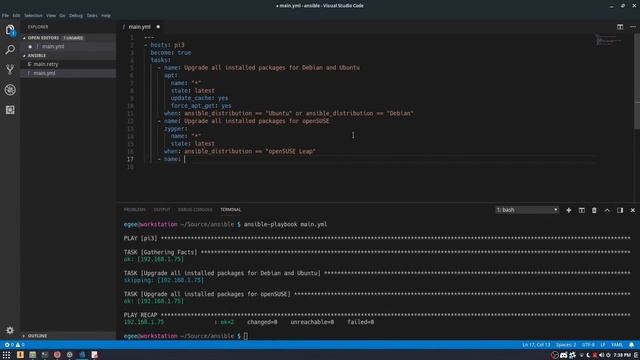
Task: Click the 'zypper:' line in the editor
Action: click(x=176, y=129)
